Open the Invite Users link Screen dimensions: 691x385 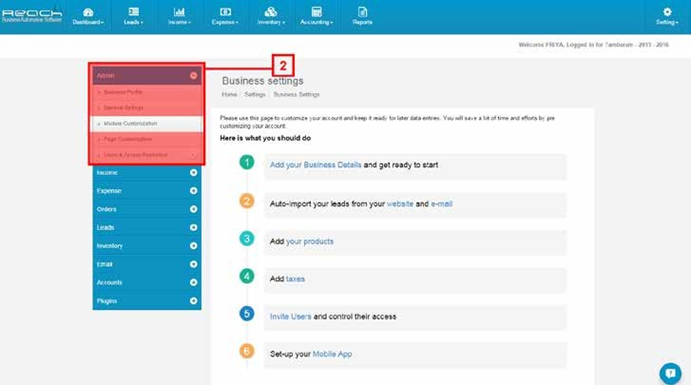click(x=290, y=316)
